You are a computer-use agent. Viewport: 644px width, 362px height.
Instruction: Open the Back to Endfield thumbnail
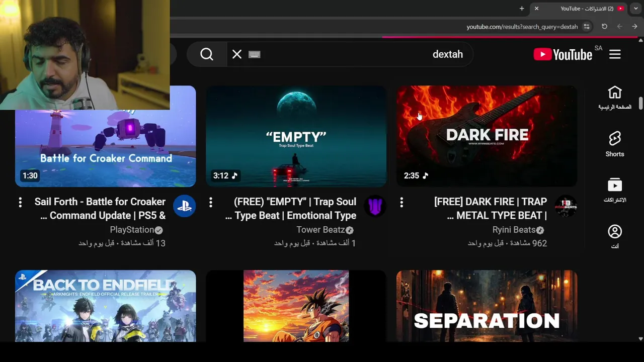coord(106,306)
